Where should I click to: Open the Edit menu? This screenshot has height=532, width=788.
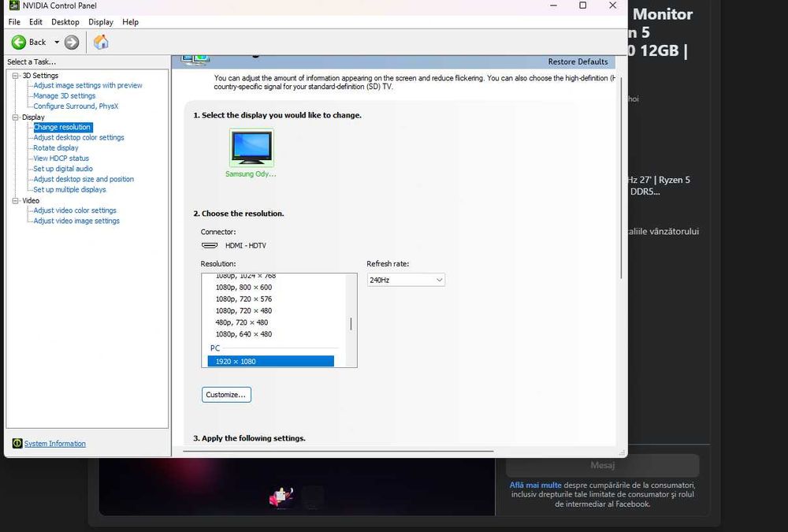click(35, 22)
